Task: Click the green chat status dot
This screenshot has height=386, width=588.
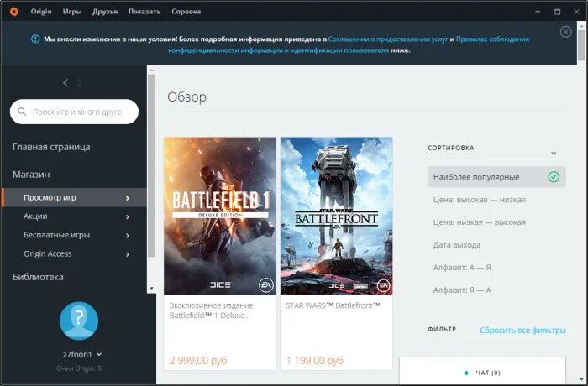Action: (466, 373)
